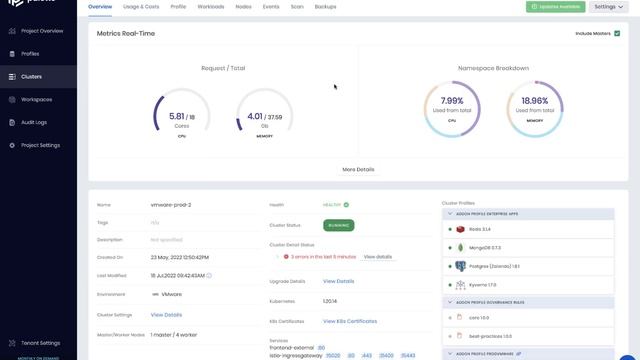Click the Updates Available button

coord(556,7)
